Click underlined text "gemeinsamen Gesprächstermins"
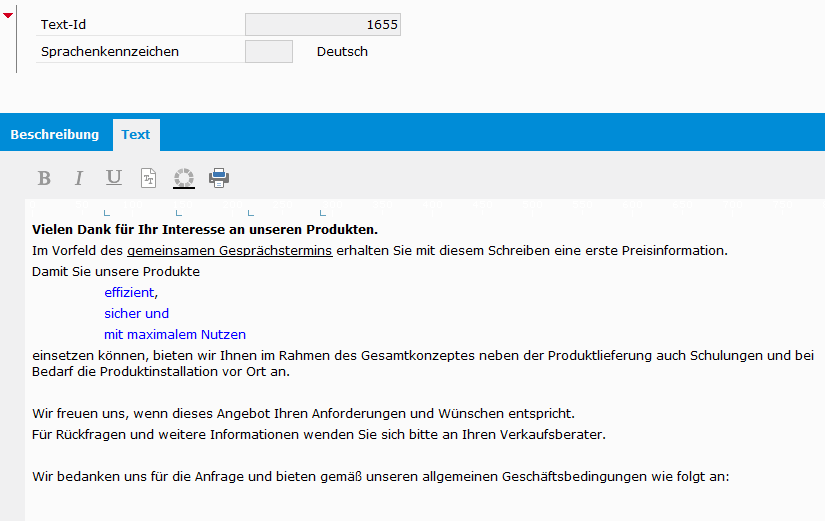Screen dimensions: 825x521 click(x=229, y=250)
